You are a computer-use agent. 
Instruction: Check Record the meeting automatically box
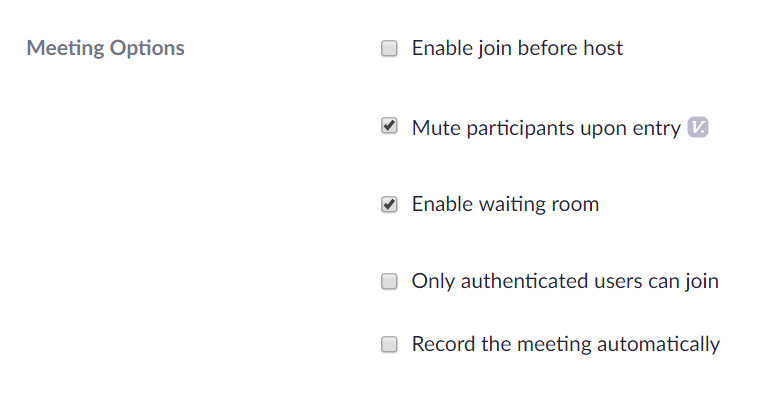(x=389, y=344)
